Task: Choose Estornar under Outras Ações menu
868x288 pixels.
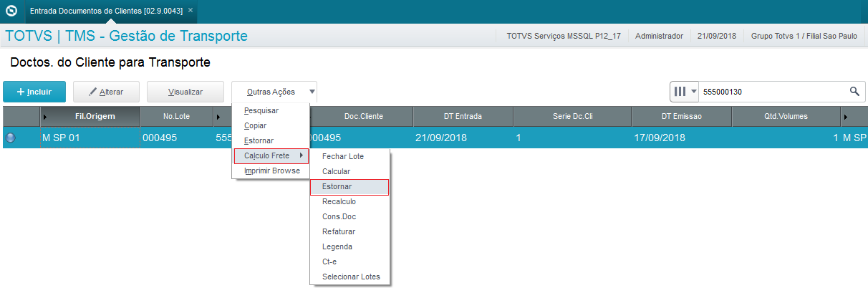Action: [270, 140]
